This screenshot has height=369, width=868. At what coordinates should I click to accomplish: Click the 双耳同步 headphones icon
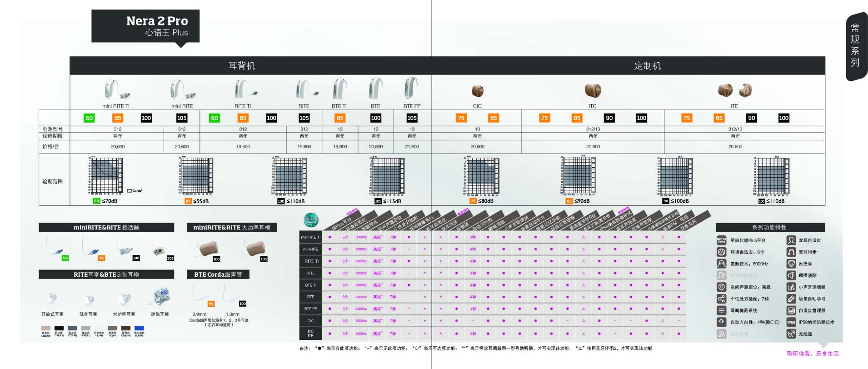click(x=791, y=252)
